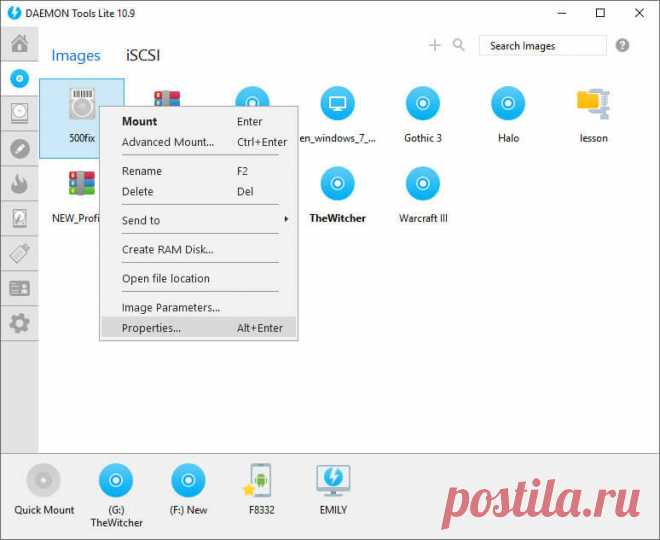Select the Images disc icon in sidebar
660x540 pixels.
pyautogui.click(x=19, y=78)
